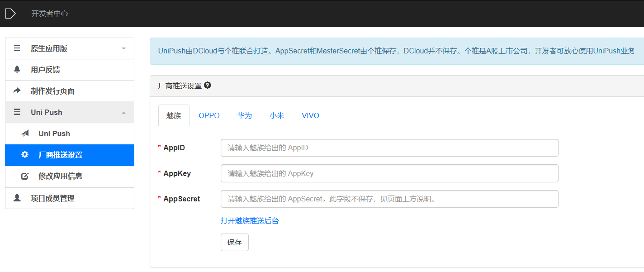
Task: Click the hamburger icon beside Uni Push section
Action: 17,112
